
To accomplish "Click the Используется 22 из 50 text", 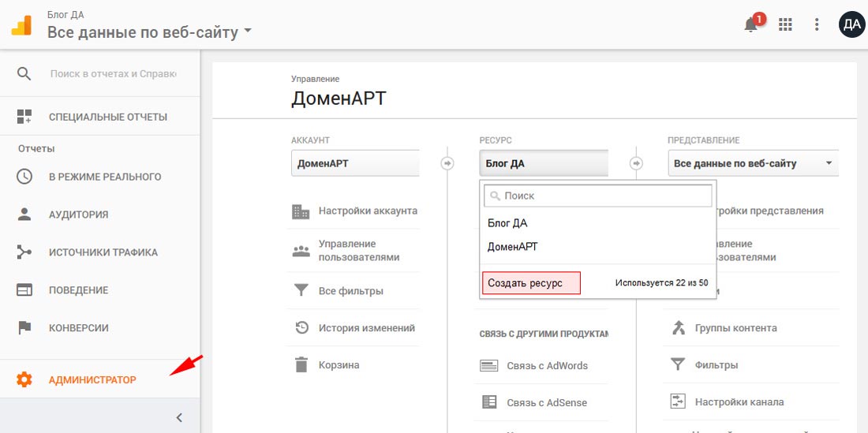I will 661,283.
